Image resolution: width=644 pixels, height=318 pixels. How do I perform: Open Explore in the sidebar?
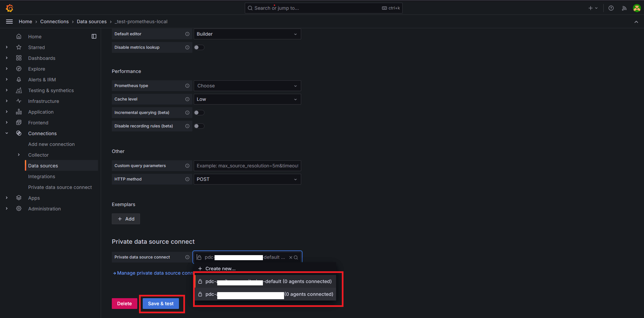(x=37, y=69)
